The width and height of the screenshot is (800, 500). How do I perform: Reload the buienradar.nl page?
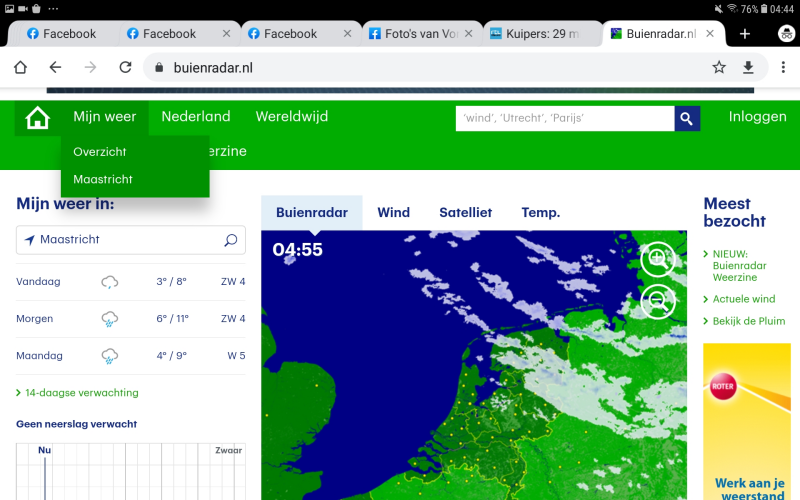tap(126, 67)
